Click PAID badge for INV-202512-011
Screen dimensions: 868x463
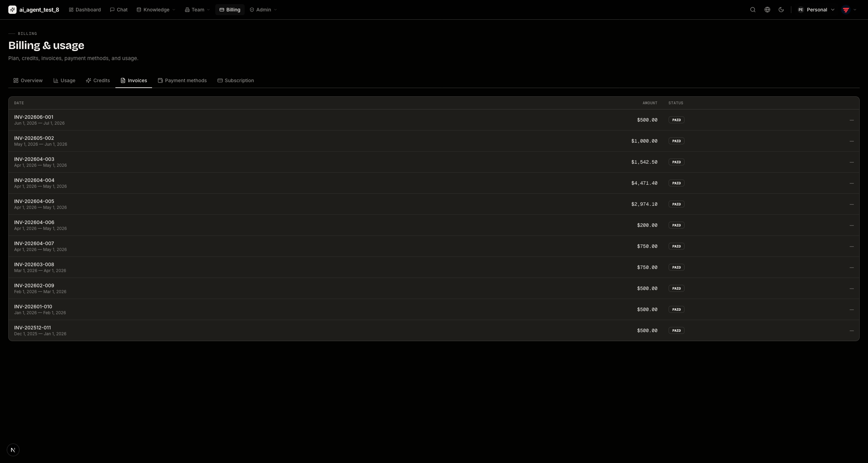pyautogui.click(x=676, y=330)
